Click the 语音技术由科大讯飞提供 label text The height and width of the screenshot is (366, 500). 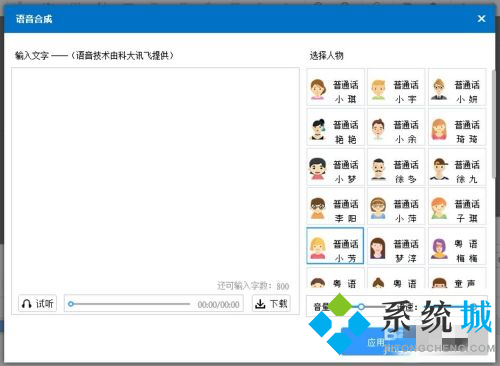point(123,55)
